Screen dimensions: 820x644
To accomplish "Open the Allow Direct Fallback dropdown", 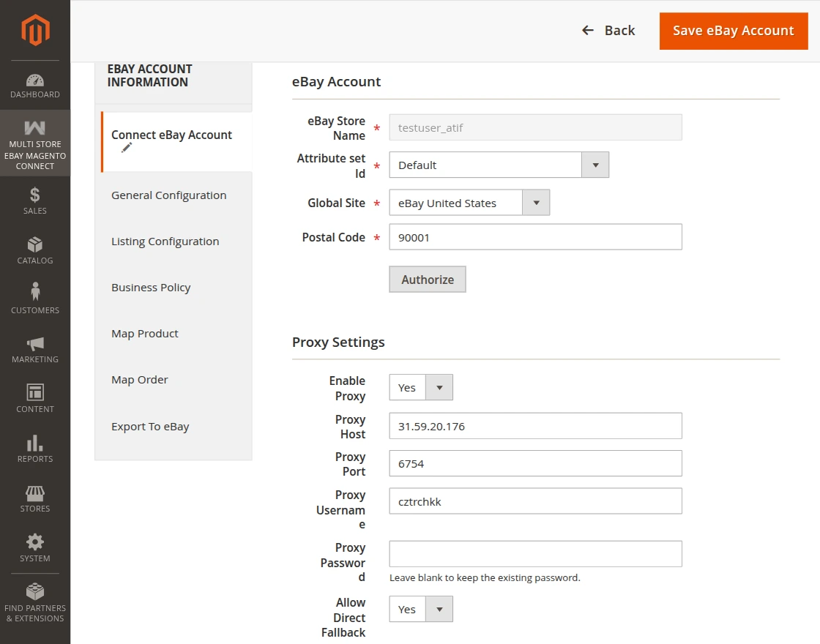I will [x=440, y=609].
